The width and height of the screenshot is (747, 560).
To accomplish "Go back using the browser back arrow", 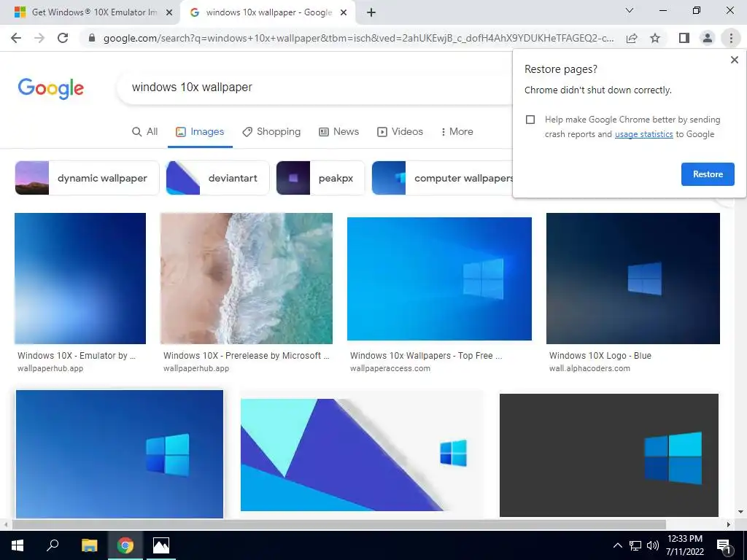I will pyautogui.click(x=16, y=38).
